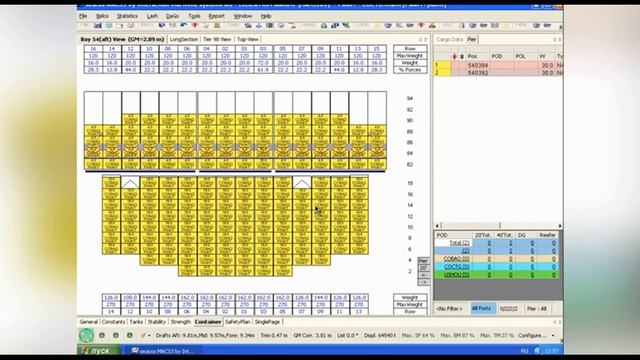This screenshot has height=360, width=640.
Task: Click the system tray clock
Action: coord(552,351)
